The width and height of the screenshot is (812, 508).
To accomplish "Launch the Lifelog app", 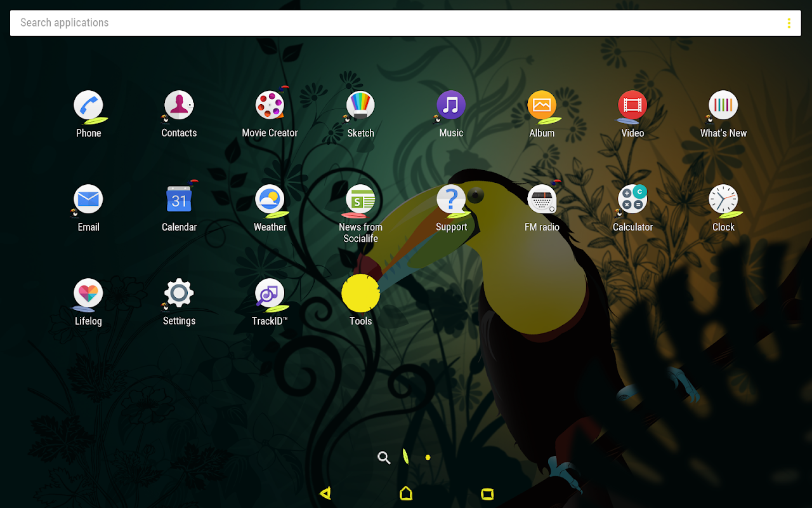I will (x=88, y=294).
